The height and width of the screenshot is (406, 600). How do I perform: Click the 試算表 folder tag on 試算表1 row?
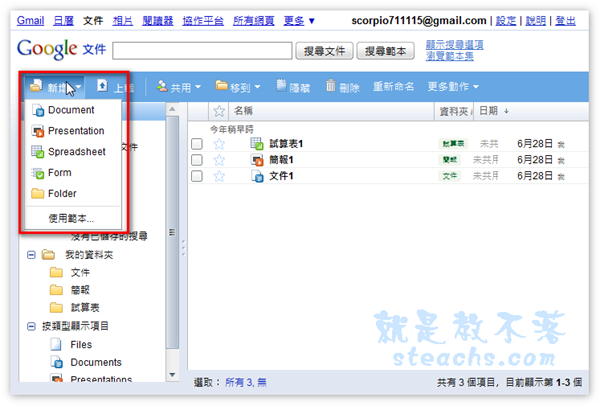[x=453, y=144]
